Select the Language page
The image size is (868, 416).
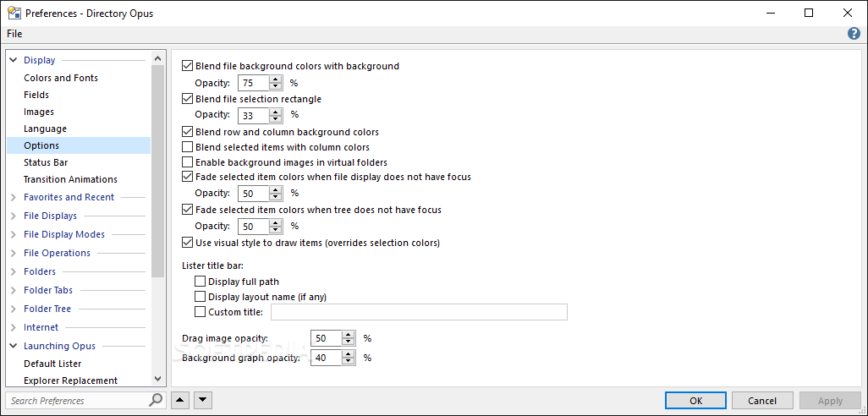pyautogui.click(x=46, y=129)
